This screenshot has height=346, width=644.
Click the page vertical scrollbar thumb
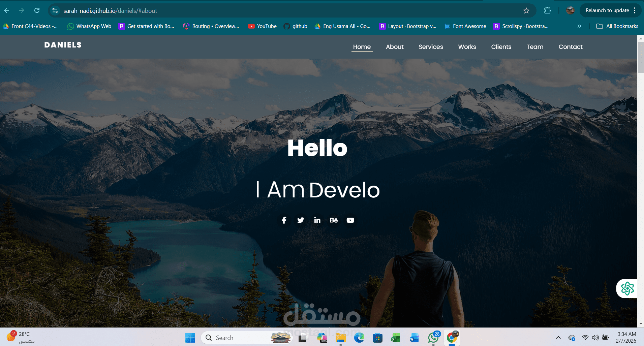click(641, 57)
